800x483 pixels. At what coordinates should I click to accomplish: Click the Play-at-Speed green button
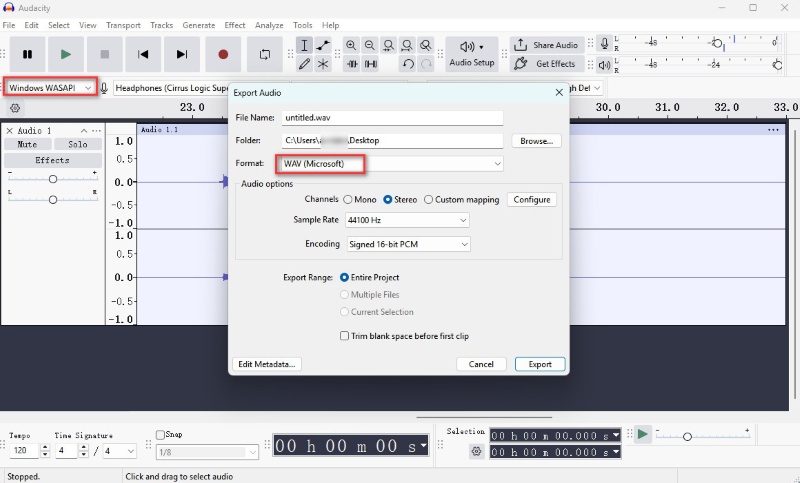coord(643,435)
